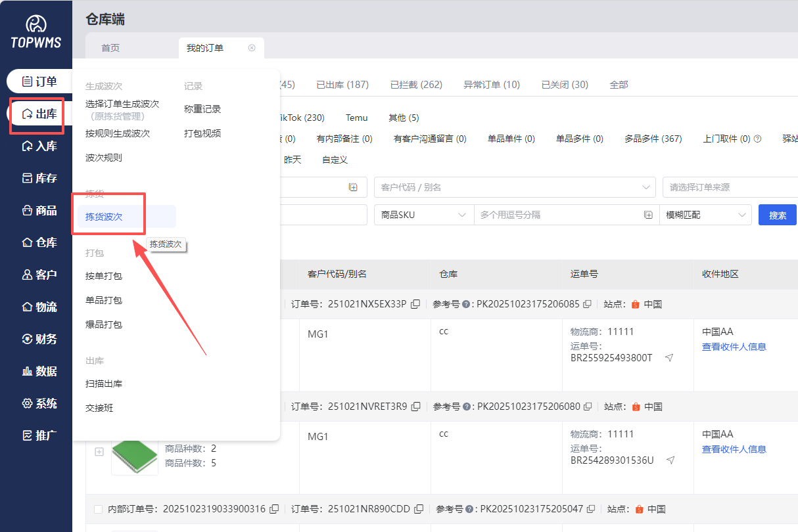Open 入库 in the sidebar
798x532 pixels.
click(x=39, y=146)
